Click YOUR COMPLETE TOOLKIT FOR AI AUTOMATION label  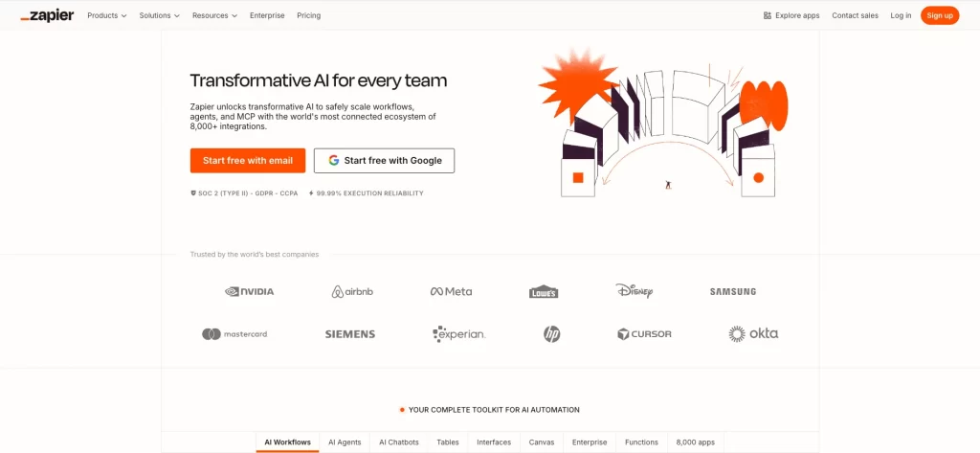(494, 411)
